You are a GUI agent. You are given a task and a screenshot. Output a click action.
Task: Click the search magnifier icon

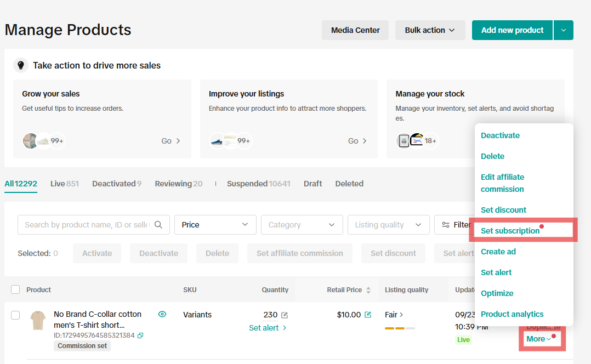158,225
